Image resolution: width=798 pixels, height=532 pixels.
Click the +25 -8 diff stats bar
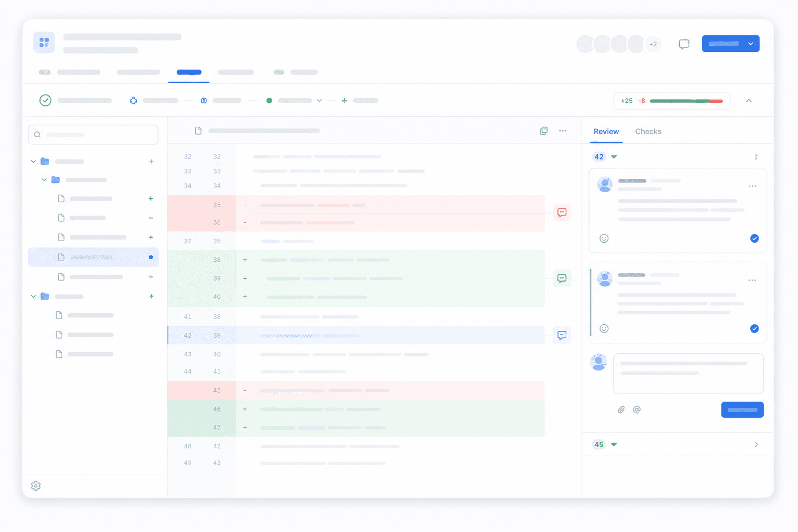(x=672, y=101)
